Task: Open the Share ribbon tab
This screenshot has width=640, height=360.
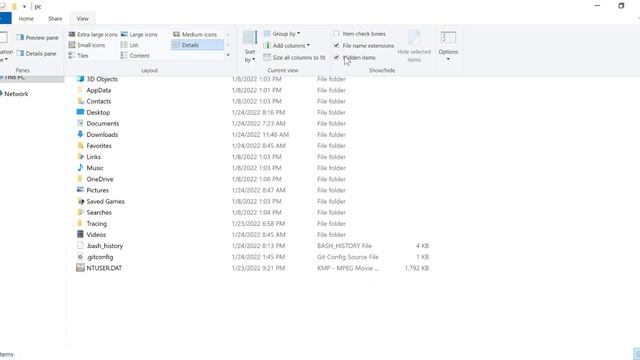Action: pos(55,19)
